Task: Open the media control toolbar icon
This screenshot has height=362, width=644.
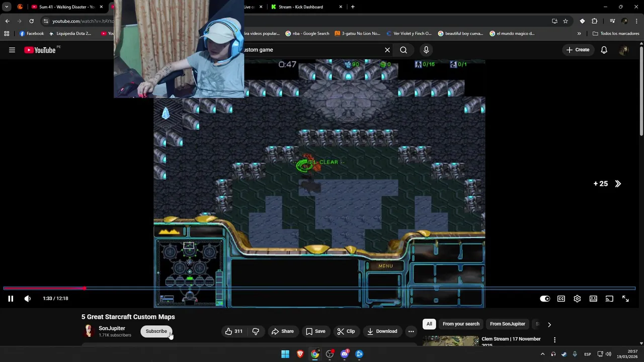Action: click(x=612, y=21)
